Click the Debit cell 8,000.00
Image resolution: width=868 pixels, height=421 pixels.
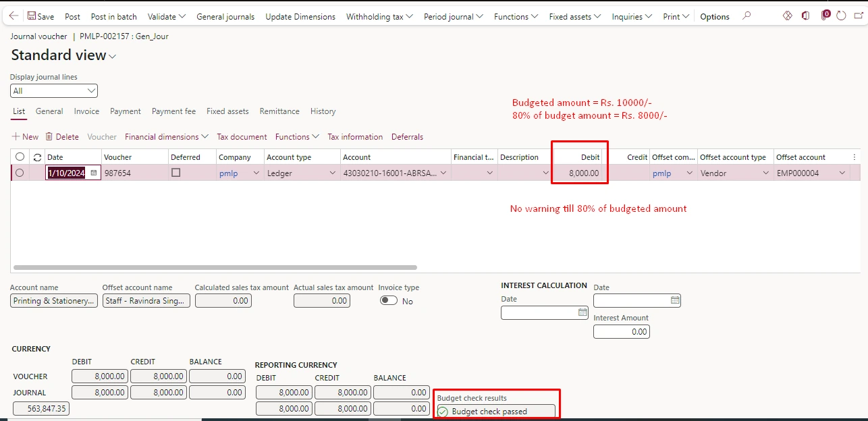click(x=578, y=173)
